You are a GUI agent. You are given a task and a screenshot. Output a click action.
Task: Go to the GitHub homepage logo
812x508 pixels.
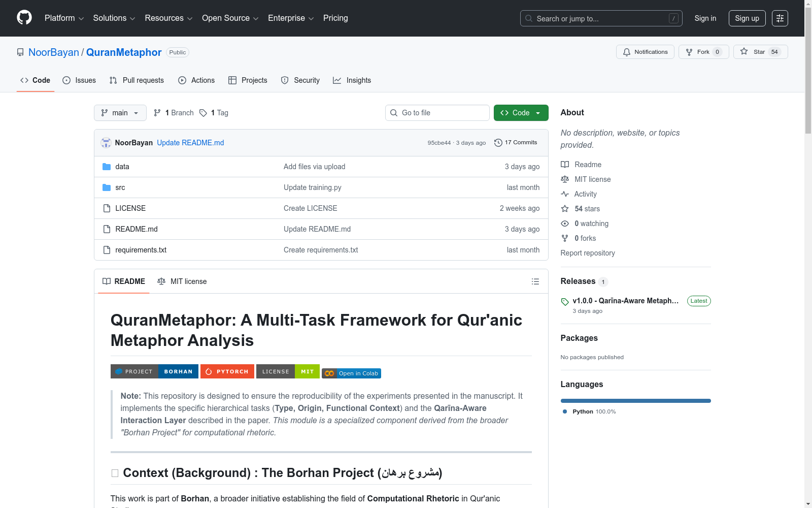24,18
